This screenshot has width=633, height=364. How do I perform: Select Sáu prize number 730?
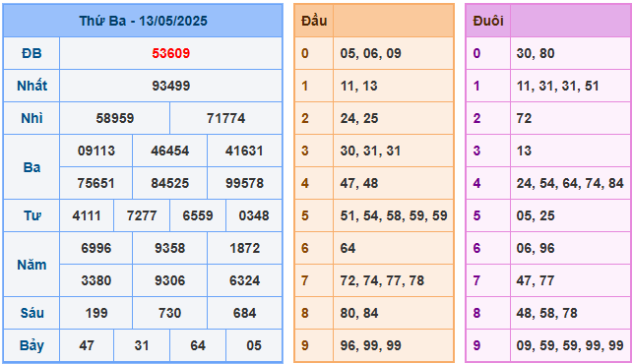tap(169, 313)
